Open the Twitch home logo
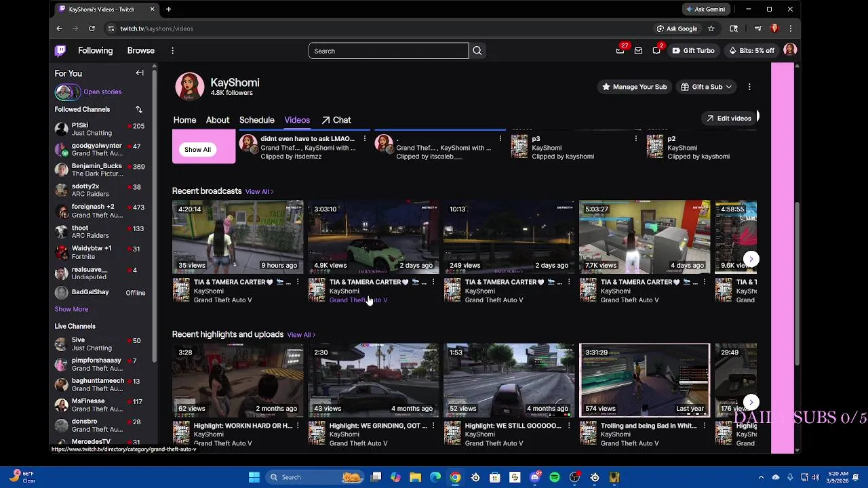The image size is (868, 488). click(60, 50)
